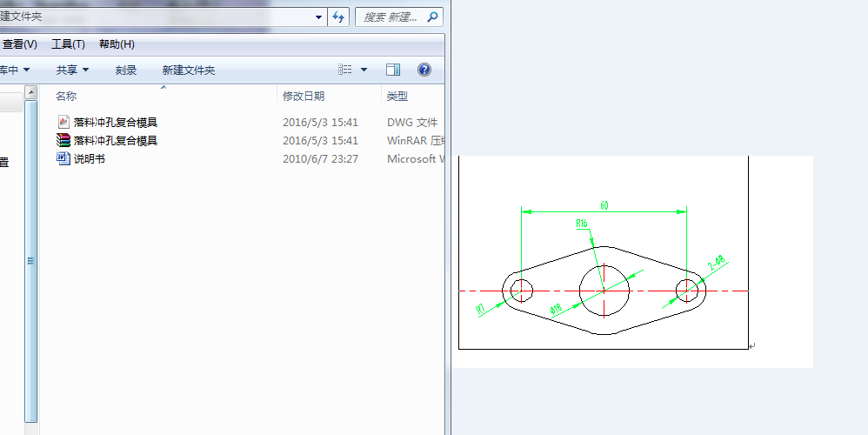Change view using the view mode icon
868x435 pixels.
pyautogui.click(x=345, y=70)
